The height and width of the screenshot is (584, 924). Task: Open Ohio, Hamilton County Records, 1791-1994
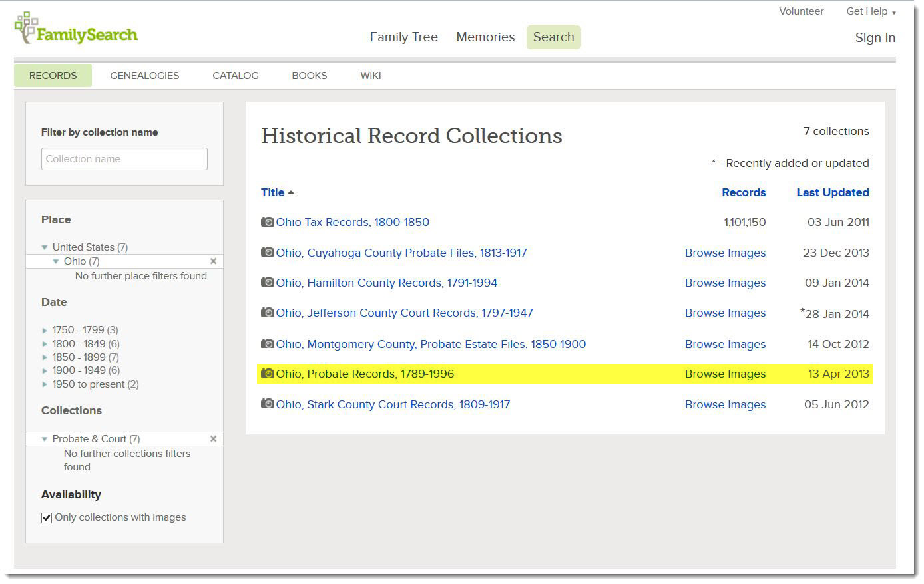pos(387,283)
